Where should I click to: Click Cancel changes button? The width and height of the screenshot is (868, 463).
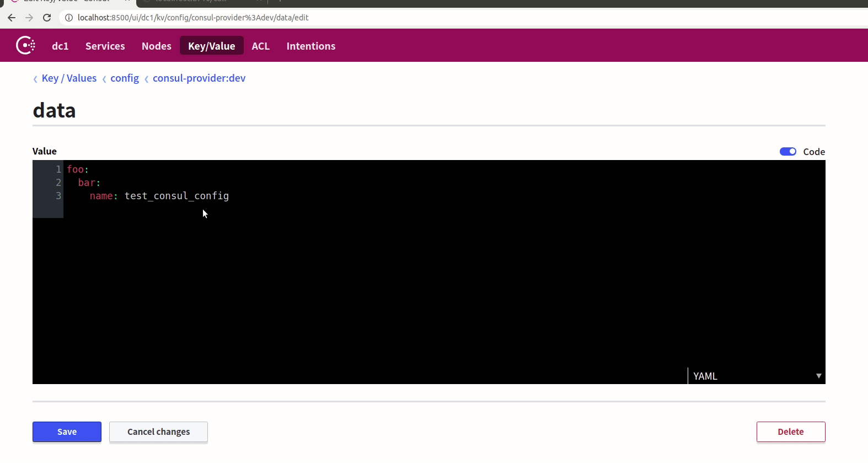158,432
